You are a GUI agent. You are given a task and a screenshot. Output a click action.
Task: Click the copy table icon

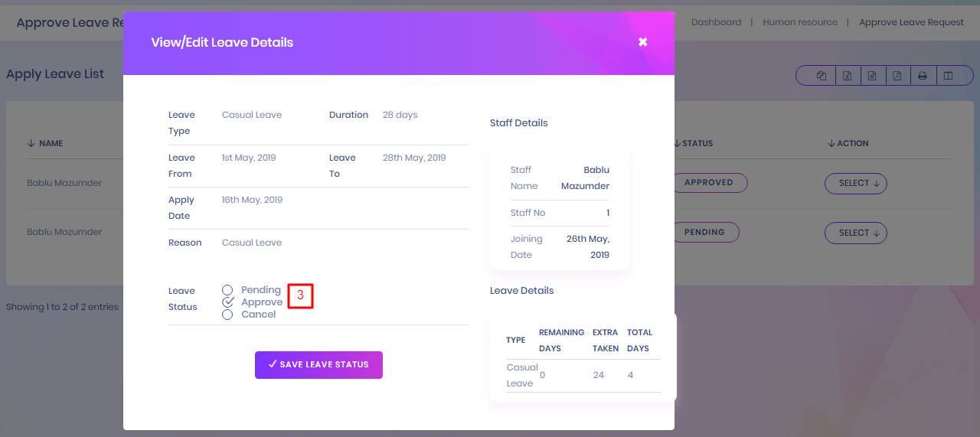pos(822,76)
